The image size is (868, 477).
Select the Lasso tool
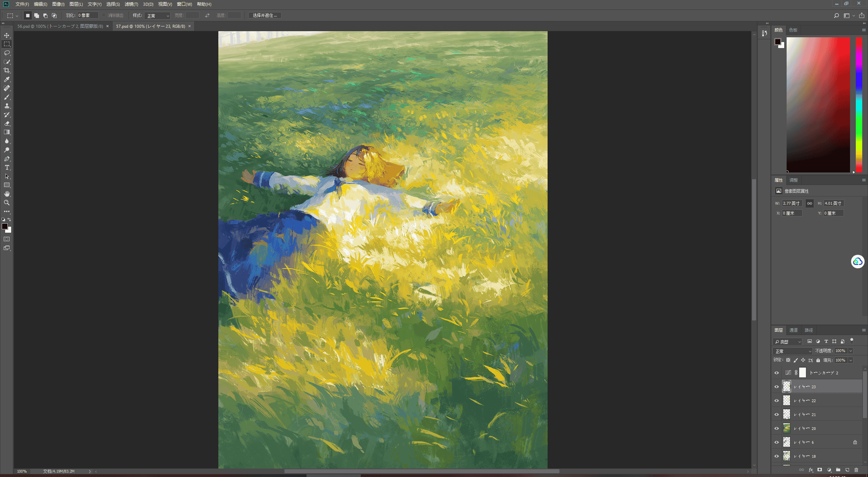[7, 53]
